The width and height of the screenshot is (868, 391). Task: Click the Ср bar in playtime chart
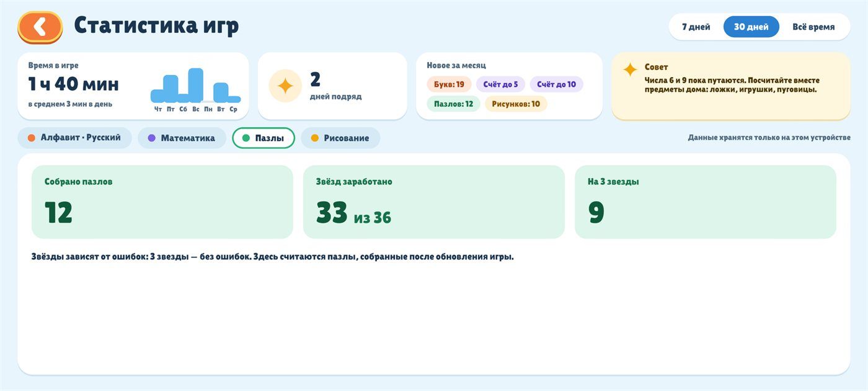(x=234, y=99)
